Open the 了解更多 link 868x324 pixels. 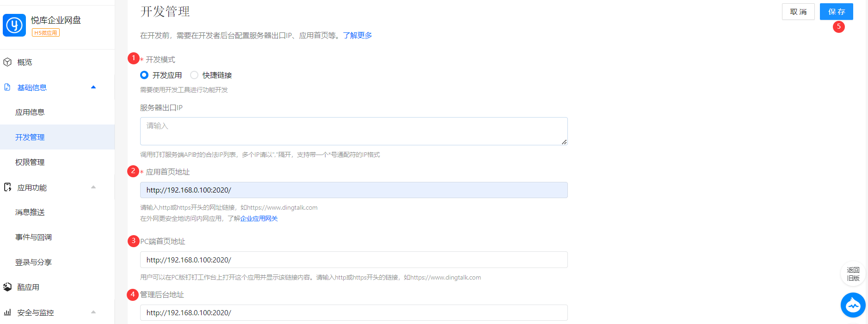(x=357, y=36)
